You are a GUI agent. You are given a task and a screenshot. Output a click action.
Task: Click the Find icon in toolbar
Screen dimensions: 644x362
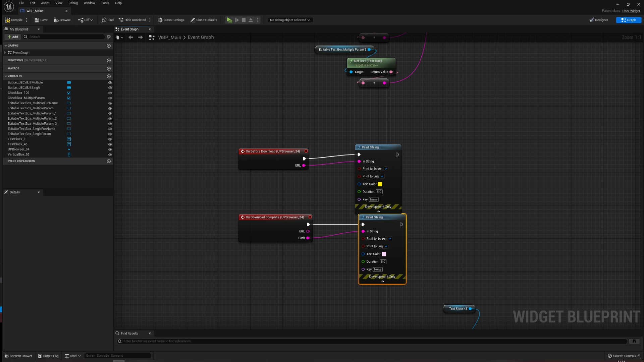(104, 20)
